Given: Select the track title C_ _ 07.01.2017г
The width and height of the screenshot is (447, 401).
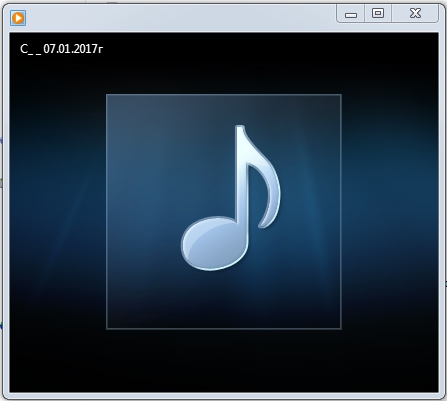Looking at the screenshot, I should (x=62, y=49).
